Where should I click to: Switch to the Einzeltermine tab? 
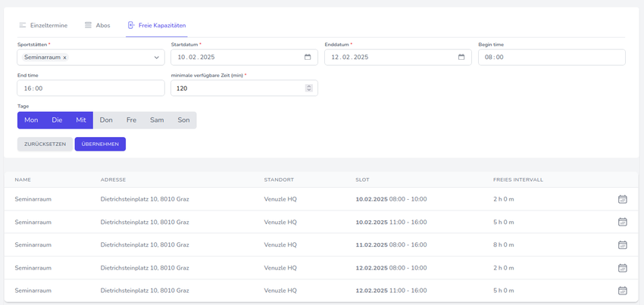[43, 26]
